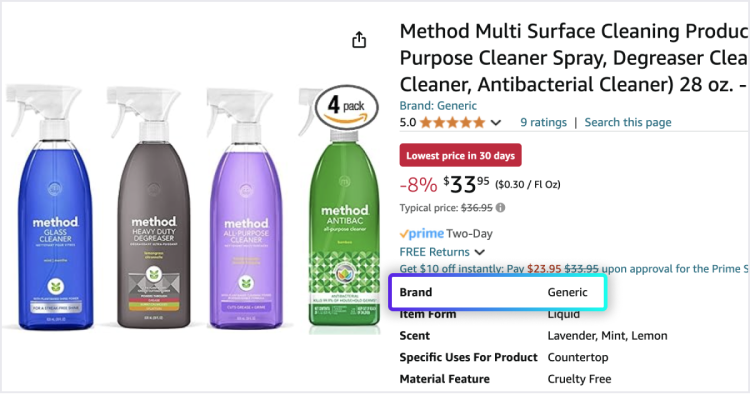
Task: Click the Scent Lavender, Mint, Lemon row
Action: (x=533, y=336)
